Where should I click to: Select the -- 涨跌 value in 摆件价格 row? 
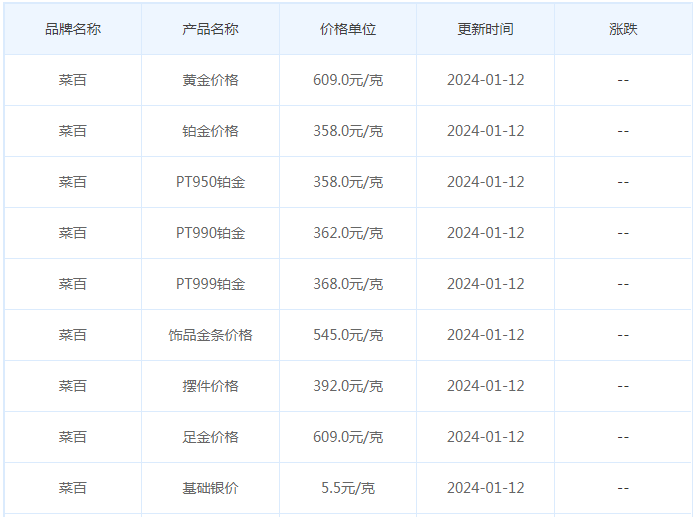click(623, 387)
